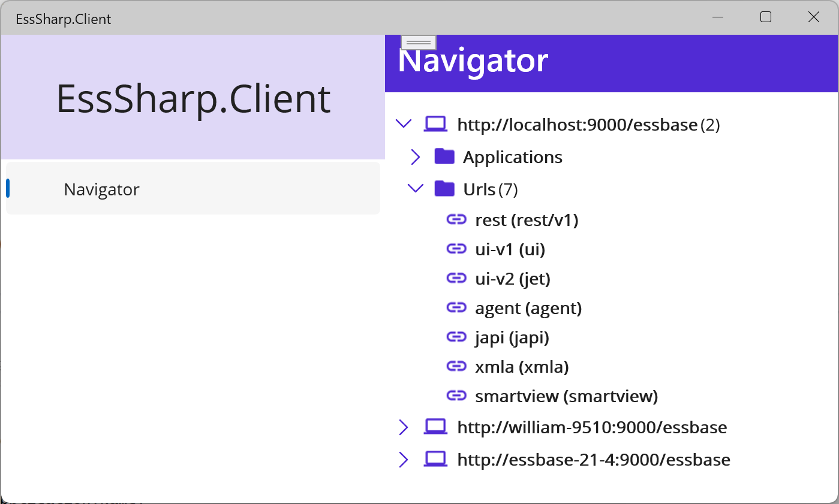
Task: Click the server icon beside http://localhost:9000/essbase
Action: point(435,123)
